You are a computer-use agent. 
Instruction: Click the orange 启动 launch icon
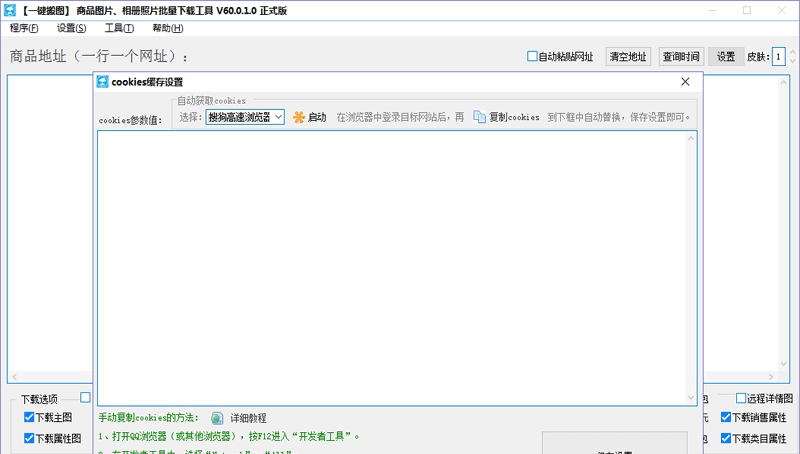coord(298,117)
